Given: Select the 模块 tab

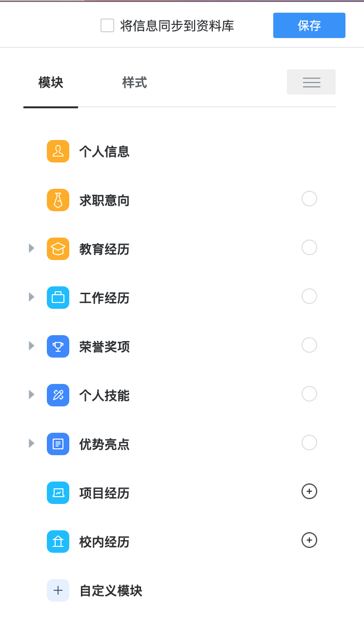Looking at the screenshot, I should pyautogui.click(x=51, y=82).
